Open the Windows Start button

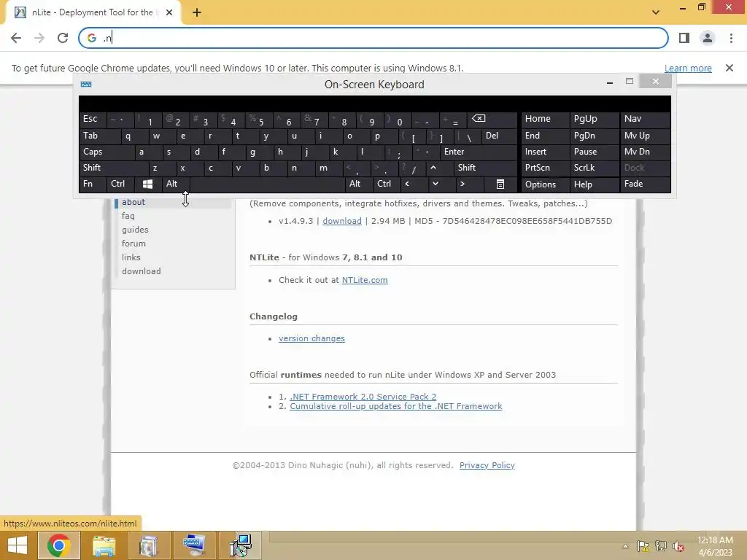18,545
